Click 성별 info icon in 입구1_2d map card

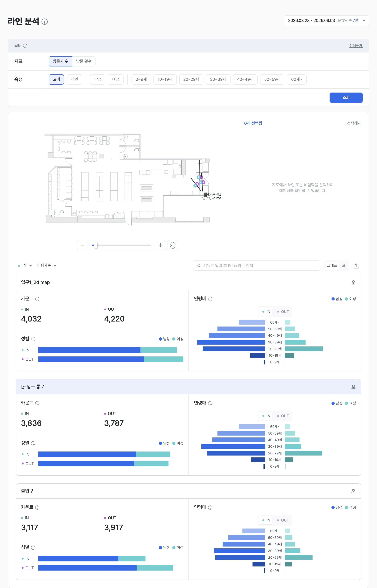coord(33,339)
